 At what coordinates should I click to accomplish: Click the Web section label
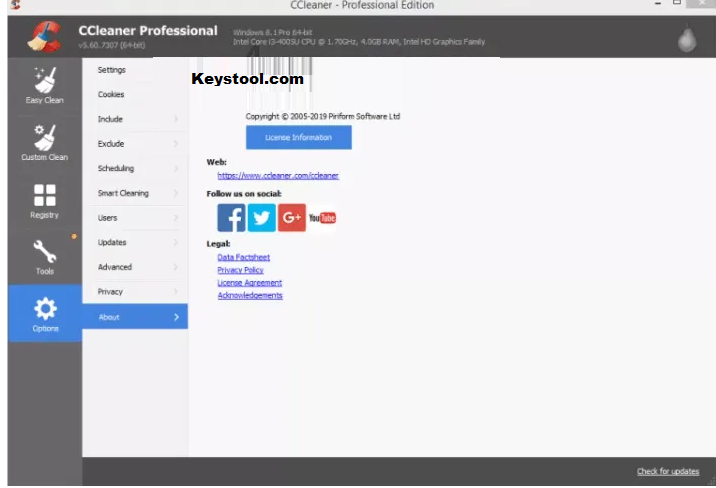point(216,162)
